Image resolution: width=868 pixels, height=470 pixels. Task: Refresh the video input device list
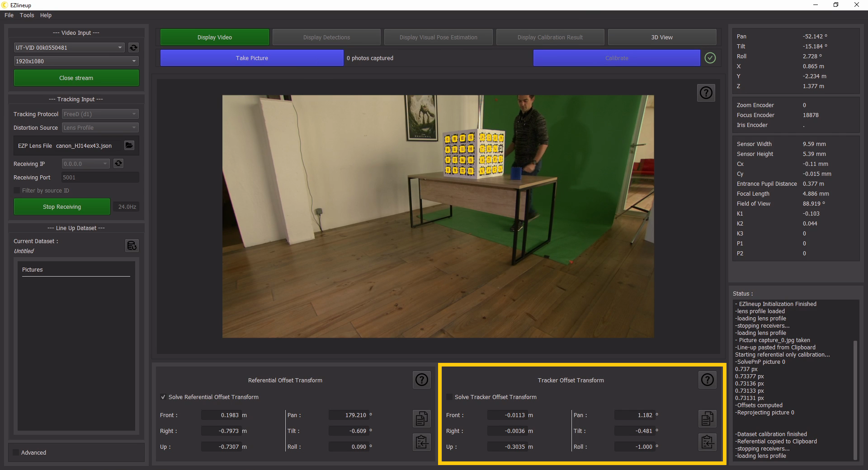pos(133,47)
